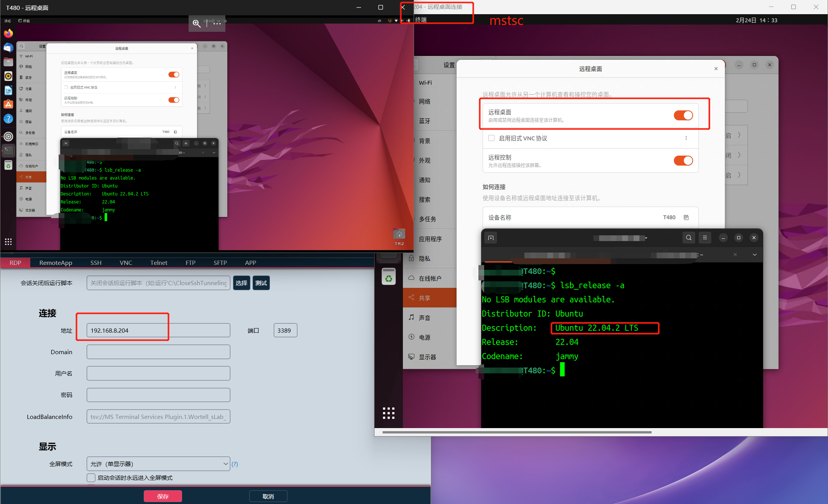Open Ubuntu Software from the dock
Image resolution: width=828 pixels, height=504 pixels.
tap(8, 104)
